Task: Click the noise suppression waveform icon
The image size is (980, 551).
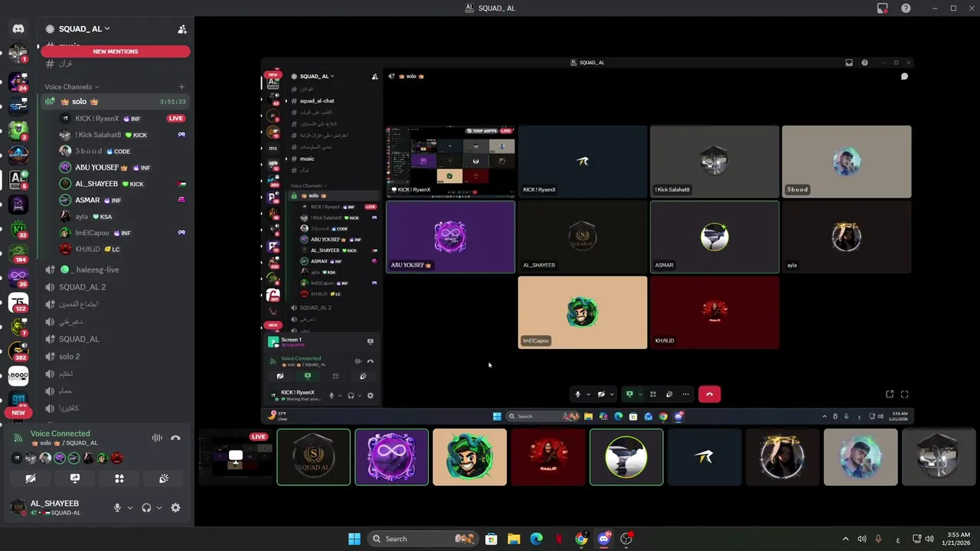Action: [157, 438]
